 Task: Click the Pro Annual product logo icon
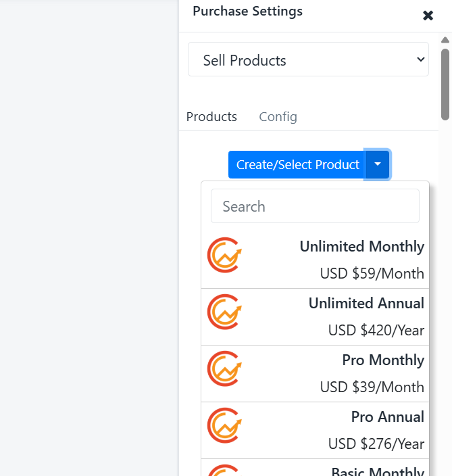click(224, 425)
